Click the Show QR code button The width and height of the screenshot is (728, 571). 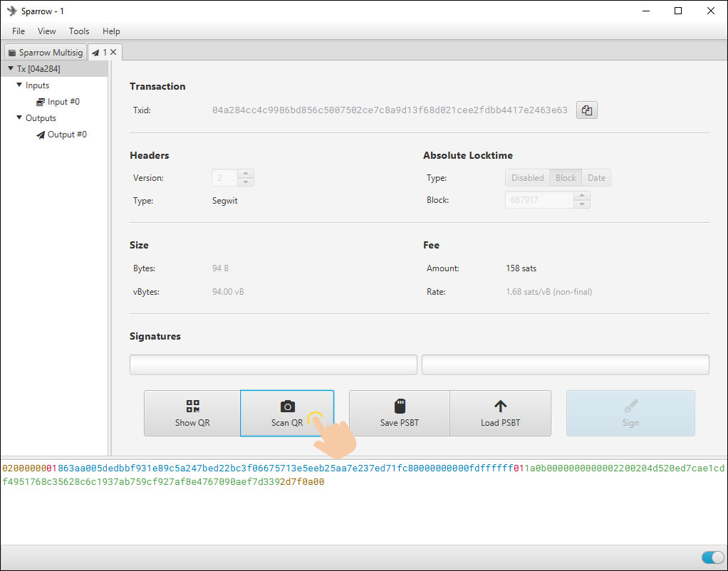click(192, 413)
